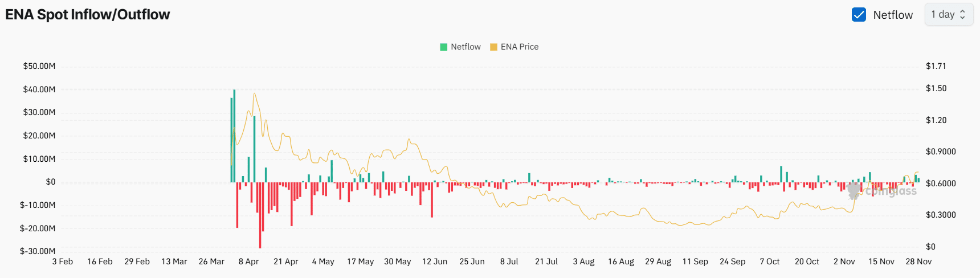Click the $1.71 price axis label

pyautogui.click(x=936, y=66)
